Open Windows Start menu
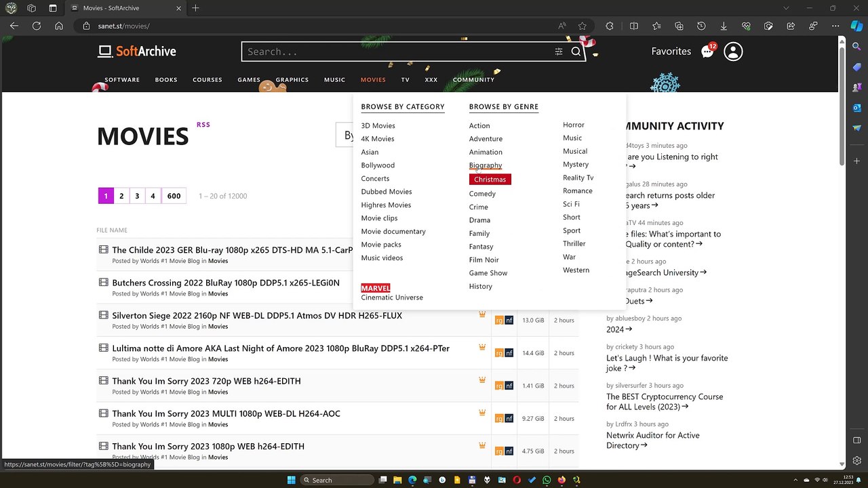The width and height of the screenshot is (868, 488). (x=292, y=480)
